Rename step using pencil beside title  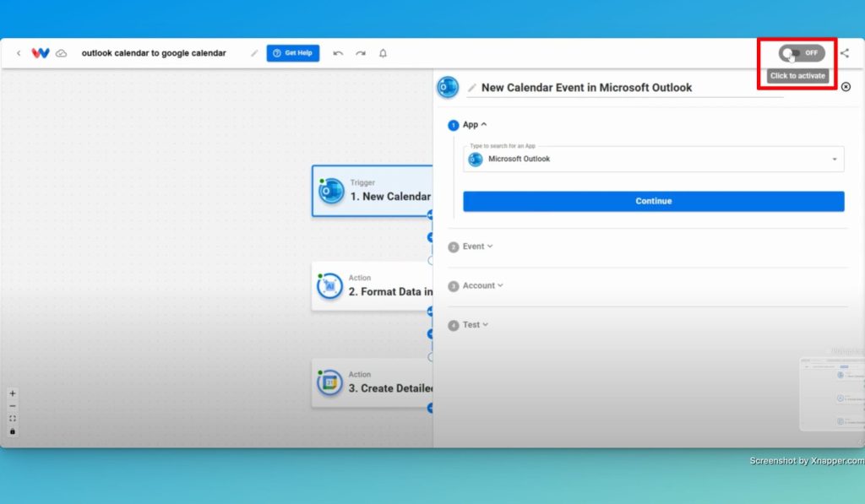471,88
